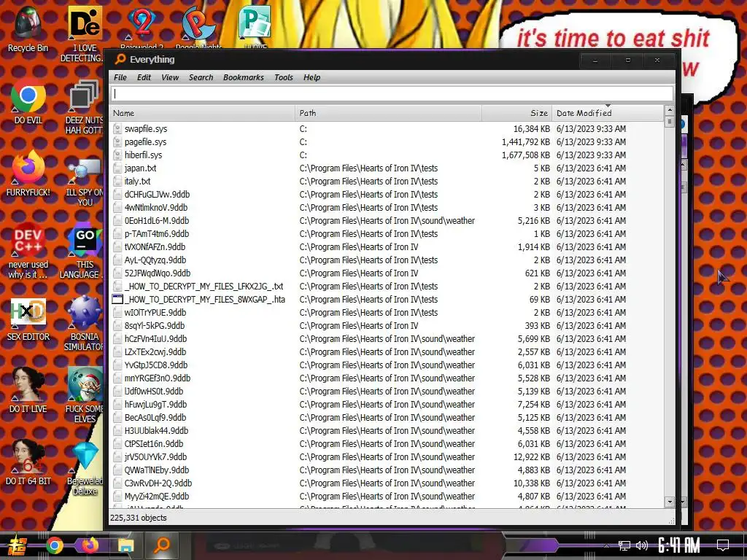This screenshot has height=560, width=747.
Task: Launch Chrome from the taskbar
Action: click(54, 545)
